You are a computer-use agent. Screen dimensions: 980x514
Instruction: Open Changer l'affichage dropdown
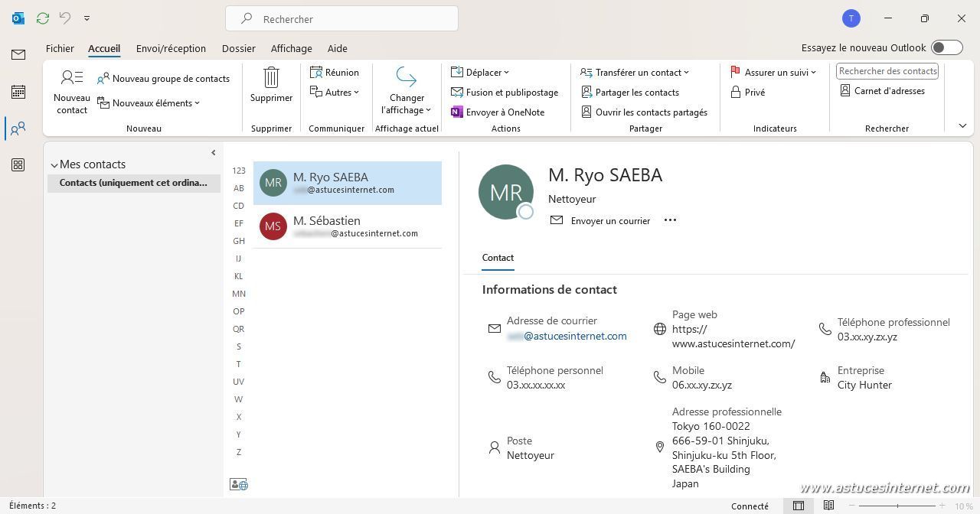click(x=407, y=92)
